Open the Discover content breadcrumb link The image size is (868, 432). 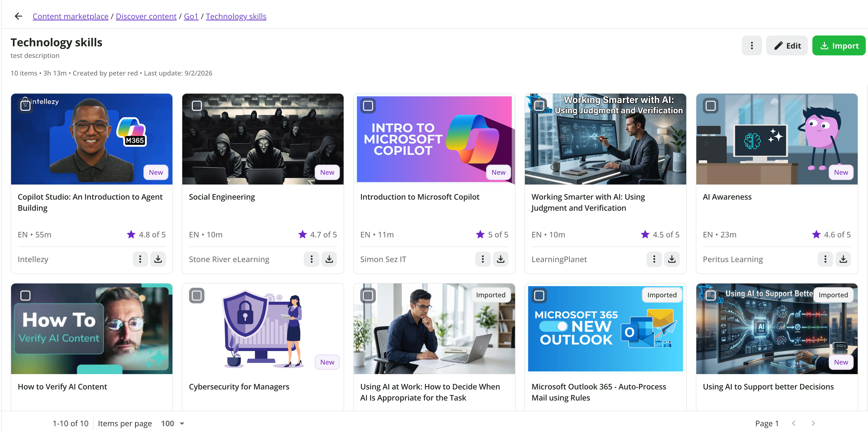click(x=146, y=16)
